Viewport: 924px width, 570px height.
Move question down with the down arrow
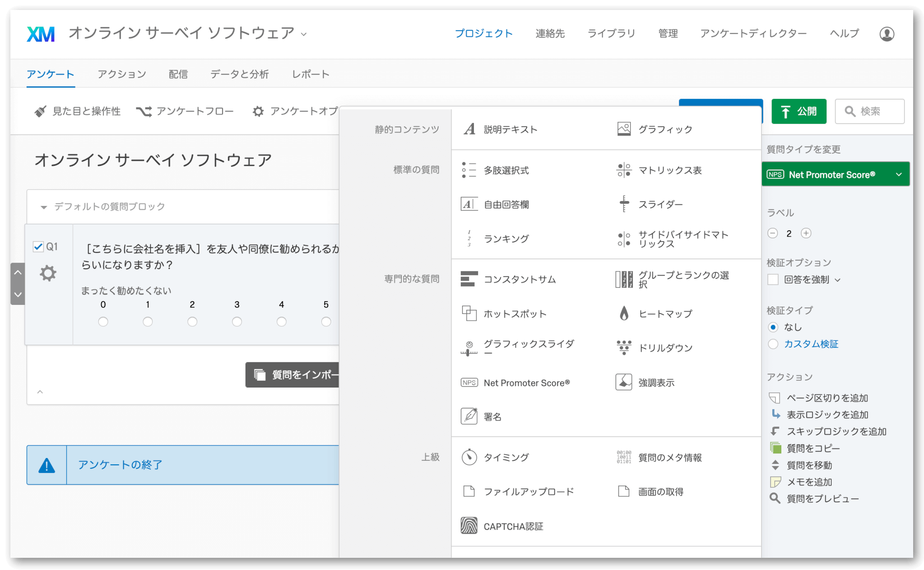tap(18, 294)
